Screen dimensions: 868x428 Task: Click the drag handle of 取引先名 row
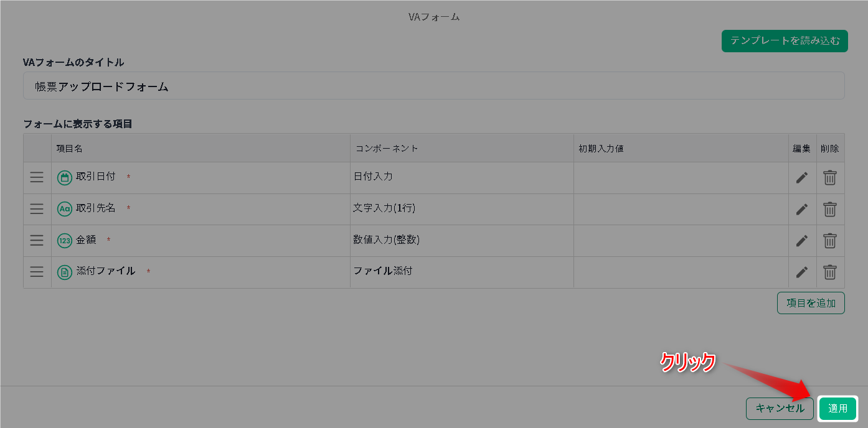tap(37, 209)
